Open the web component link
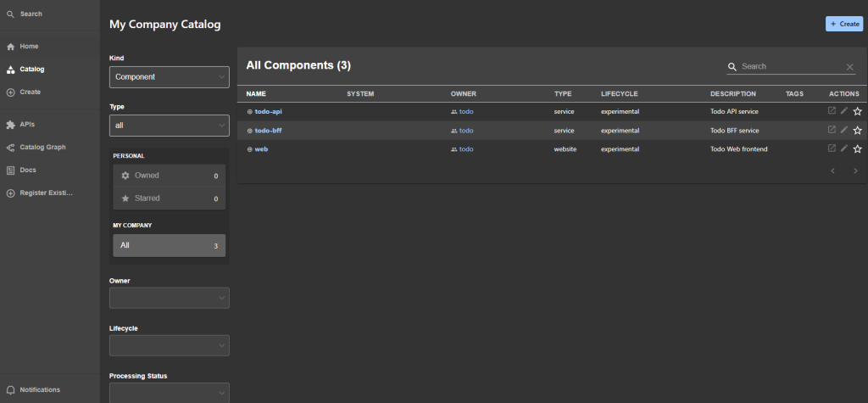868x403 pixels. (261, 149)
